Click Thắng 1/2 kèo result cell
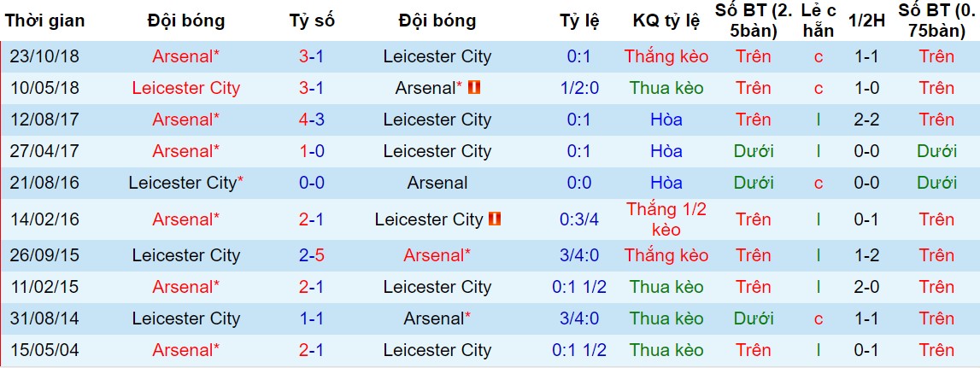The image size is (980, 368). [x=666, y=219]
